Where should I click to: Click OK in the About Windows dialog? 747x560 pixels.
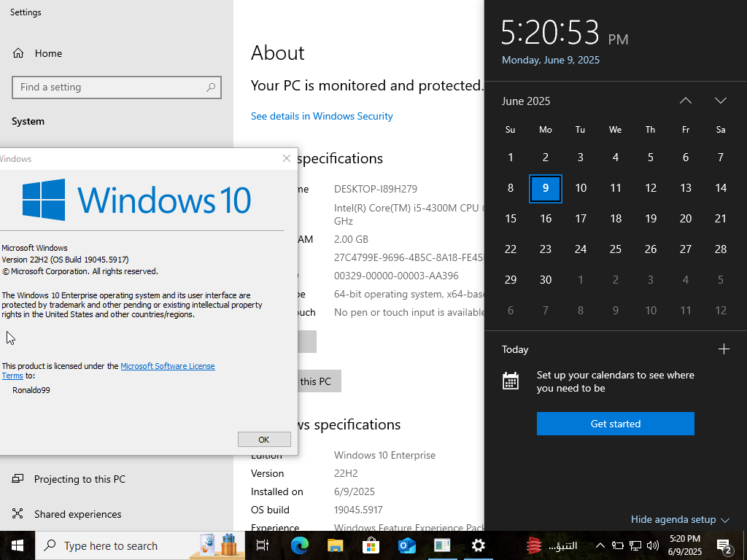264,440
